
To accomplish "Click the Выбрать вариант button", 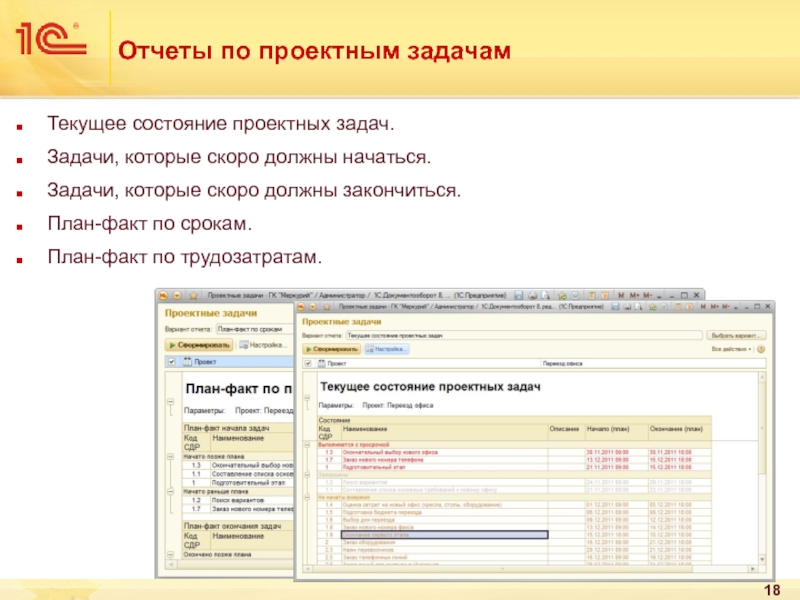I will 736,336.
